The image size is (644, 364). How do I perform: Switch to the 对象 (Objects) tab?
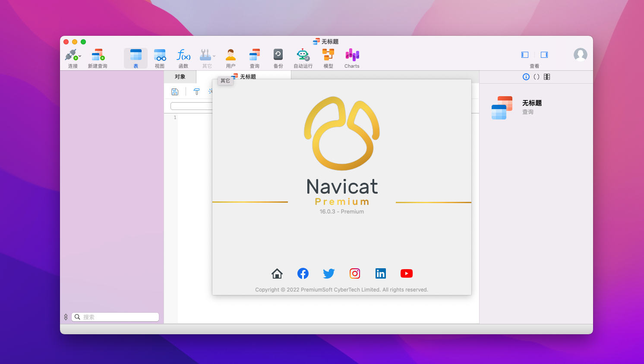[x=180, y=77]
